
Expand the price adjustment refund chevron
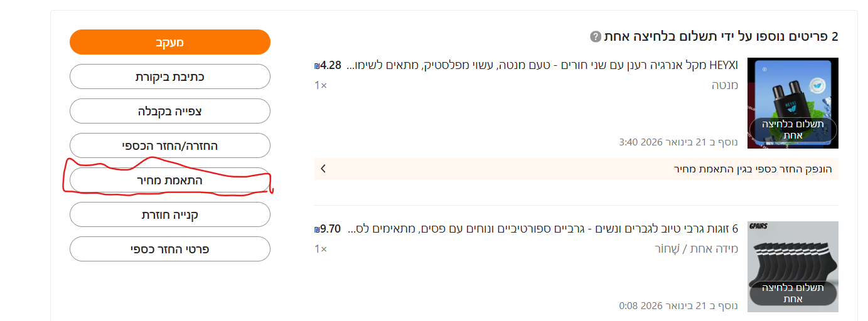[323, 169]
